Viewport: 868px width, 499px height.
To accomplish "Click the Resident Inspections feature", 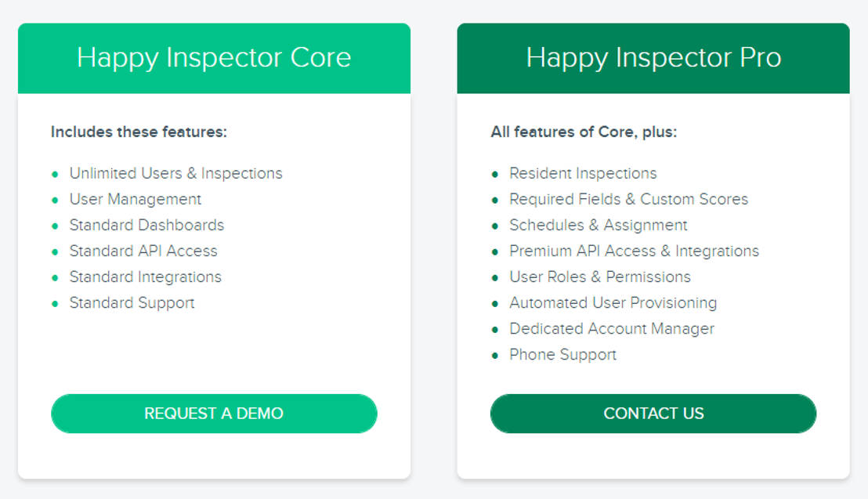I will coord(583,173).
